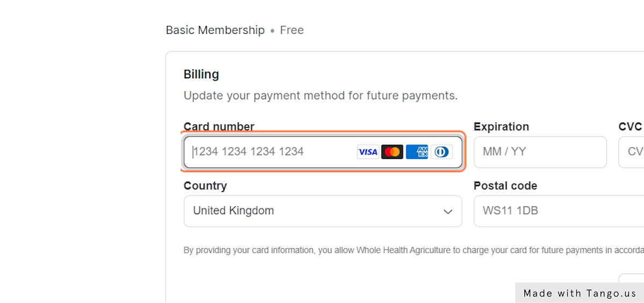Click the Made with Tango.us badge

coord(580,293)
